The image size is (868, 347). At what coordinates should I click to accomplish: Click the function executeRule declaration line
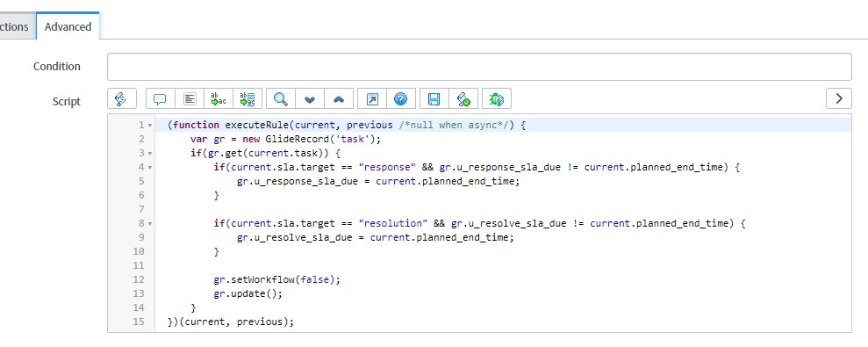[347, 126]
